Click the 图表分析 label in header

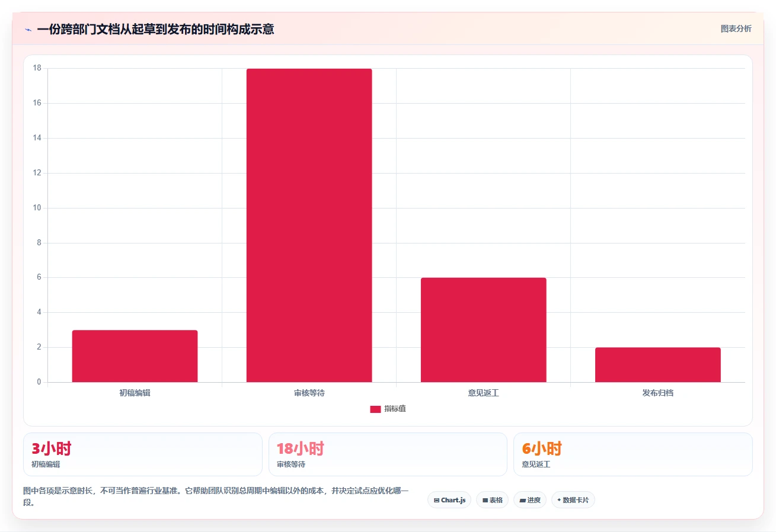tap(736, 28)
